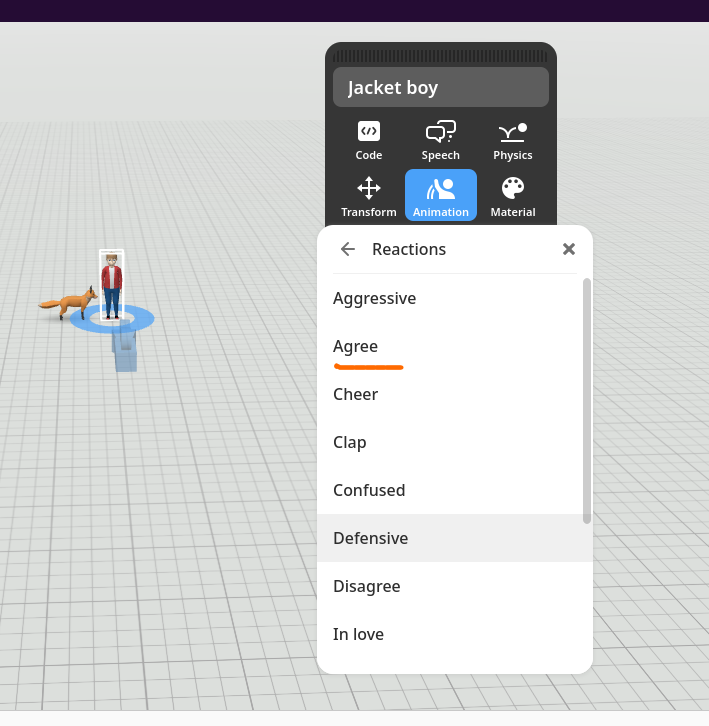Viewport: 709px width, 726px height.
Task: Open the Physics settings icon
Action: 513,140
